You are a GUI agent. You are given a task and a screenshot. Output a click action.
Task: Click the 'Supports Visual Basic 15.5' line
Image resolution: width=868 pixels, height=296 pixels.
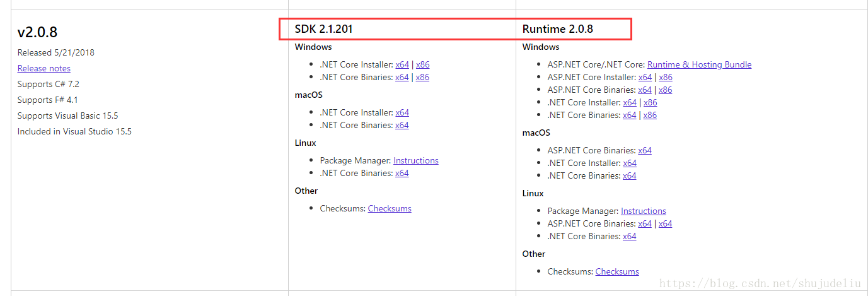pos(68,115)
